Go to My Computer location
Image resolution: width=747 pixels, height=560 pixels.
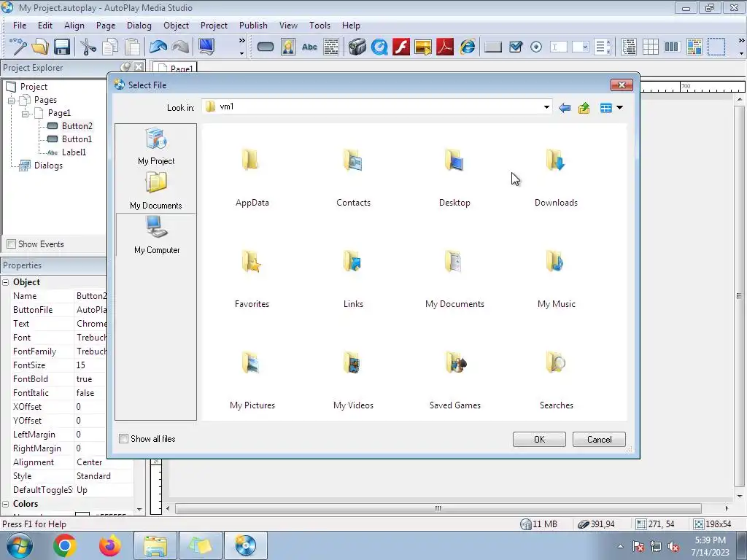coord(156,236)
